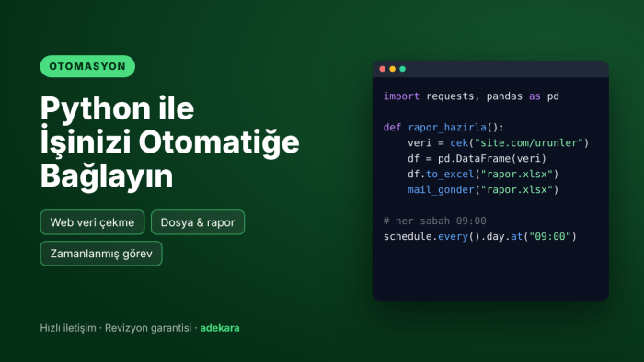Viewport: 644px width, 362px height.
Task: Click the red window dot in code editor
Action: tap(383, 69)
